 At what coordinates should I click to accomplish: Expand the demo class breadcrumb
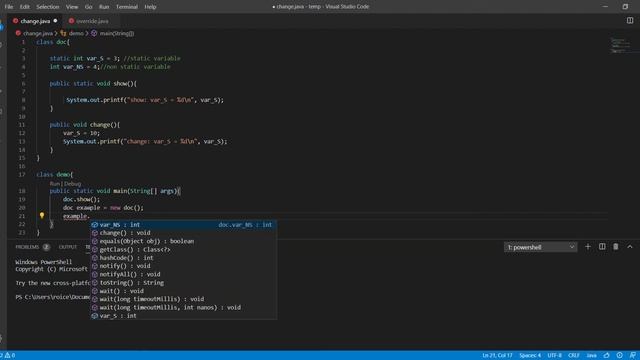[76, 33]
